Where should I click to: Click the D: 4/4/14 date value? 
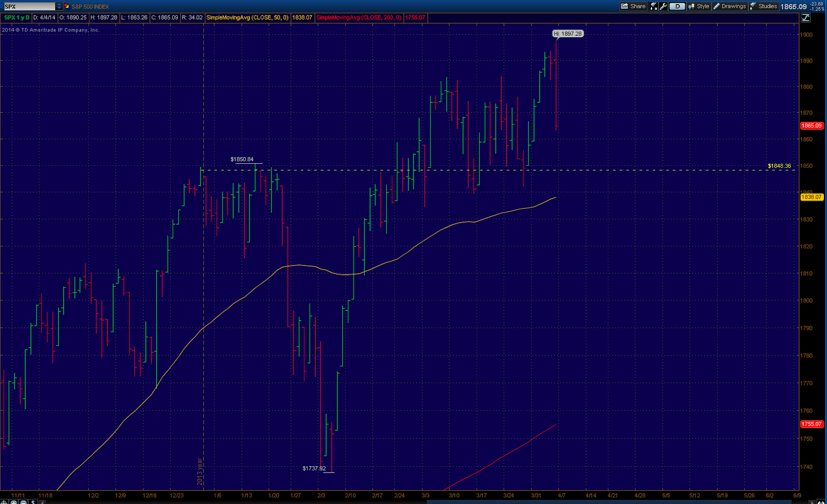(x=44, y=18)
